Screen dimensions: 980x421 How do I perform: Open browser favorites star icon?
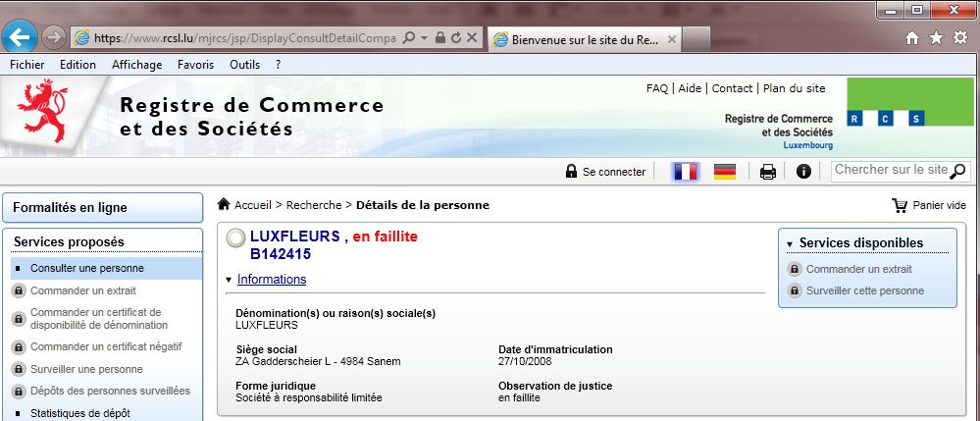click(935, 37)
